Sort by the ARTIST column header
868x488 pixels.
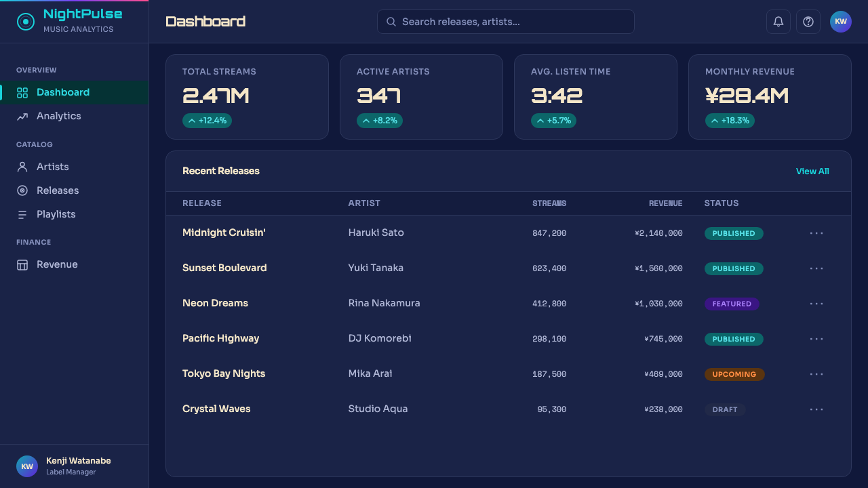point(364,203)
